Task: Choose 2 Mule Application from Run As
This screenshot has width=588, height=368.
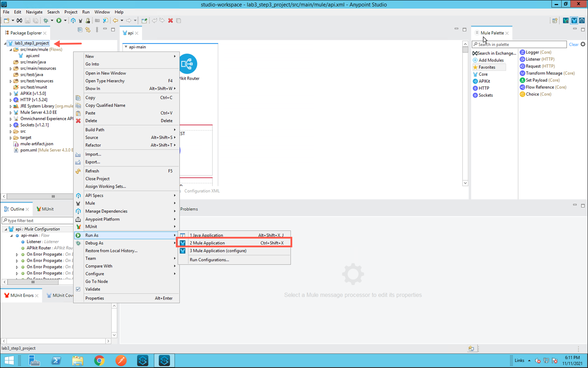Action: click(234, 243)
